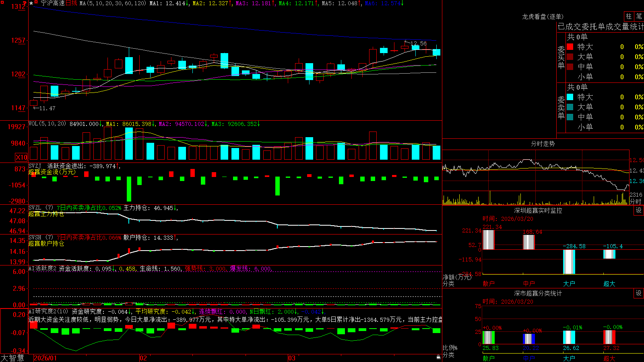Click the red 日线 period label
This screenshot has height=362, width=644.
point(71,3)
